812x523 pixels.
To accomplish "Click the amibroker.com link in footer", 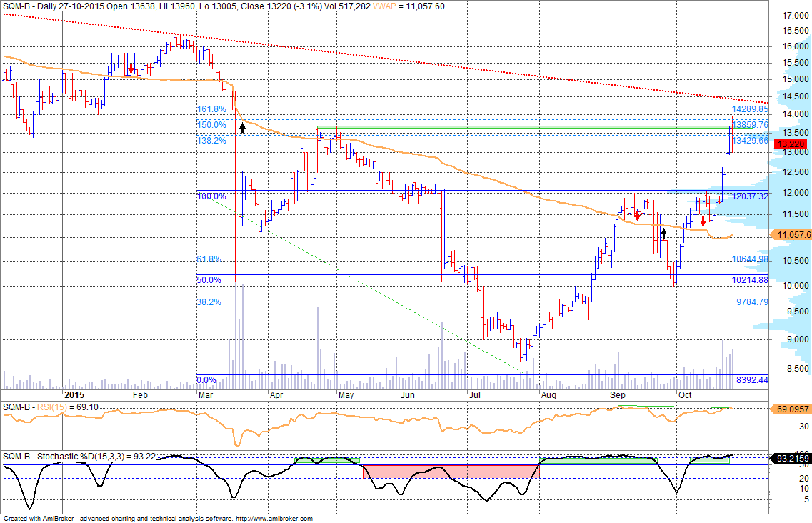I will pyautogui.click(x=274, y=518).
